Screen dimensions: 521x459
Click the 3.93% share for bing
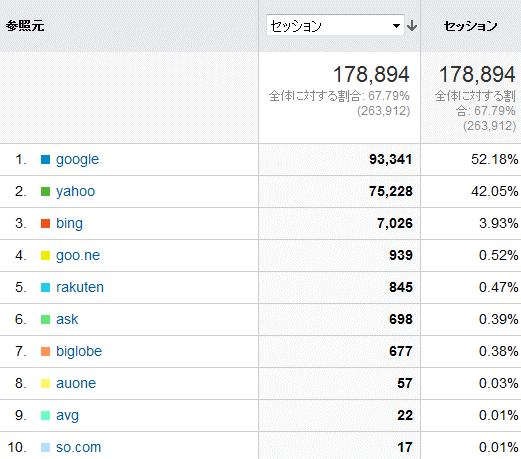pos(499,223)
